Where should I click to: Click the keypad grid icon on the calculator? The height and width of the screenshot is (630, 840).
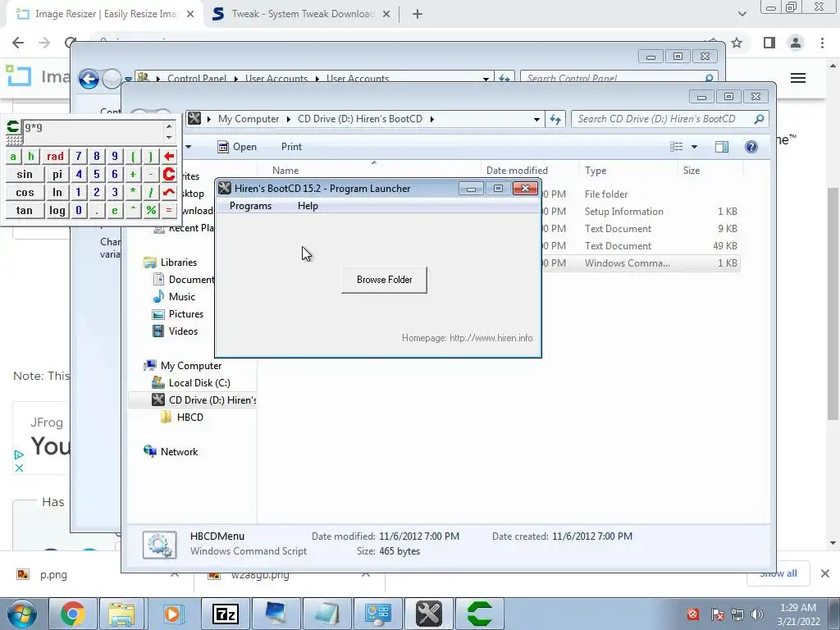point(15,140)
